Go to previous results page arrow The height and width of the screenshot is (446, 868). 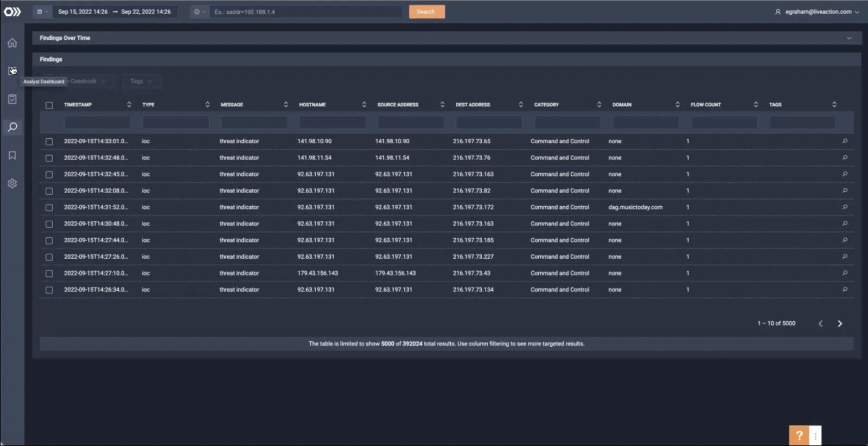(x=820, y=323)
